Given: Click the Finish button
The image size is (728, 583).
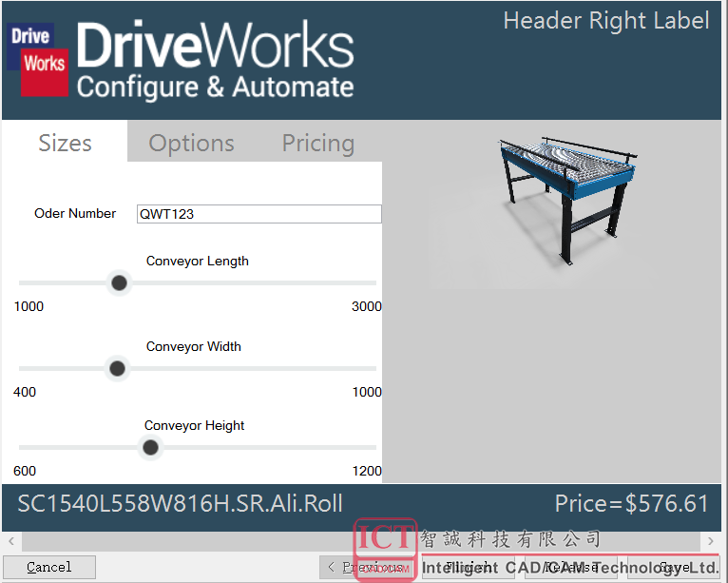Looking at the screenshot, I should [x=468, y=567].
